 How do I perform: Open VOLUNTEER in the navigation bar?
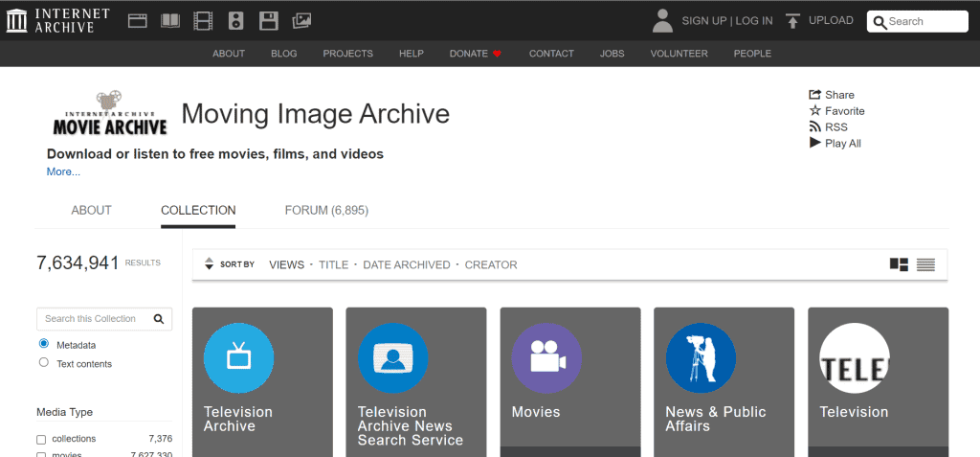(x=679, y=54)
